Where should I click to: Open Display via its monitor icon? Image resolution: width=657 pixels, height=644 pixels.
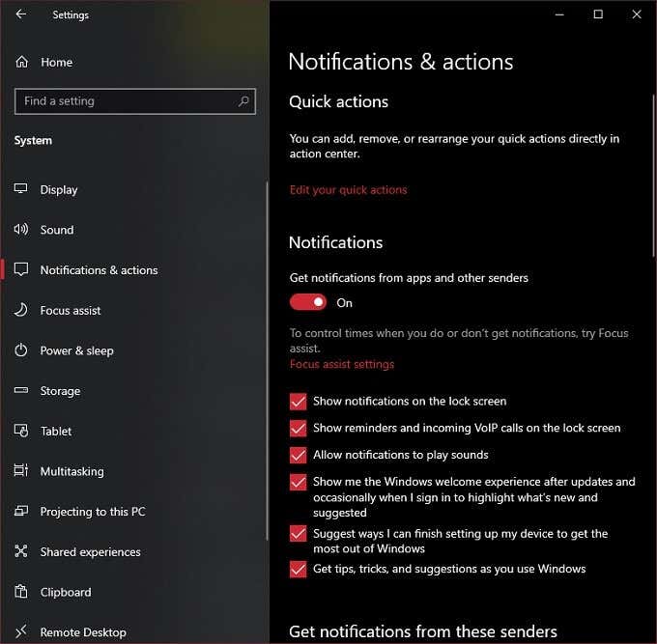click(x=21, y=189)
